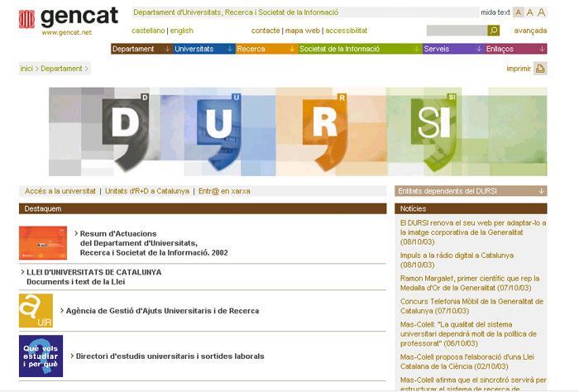
Task: Open Entr@ en xarxa tab
Action: 224,191
